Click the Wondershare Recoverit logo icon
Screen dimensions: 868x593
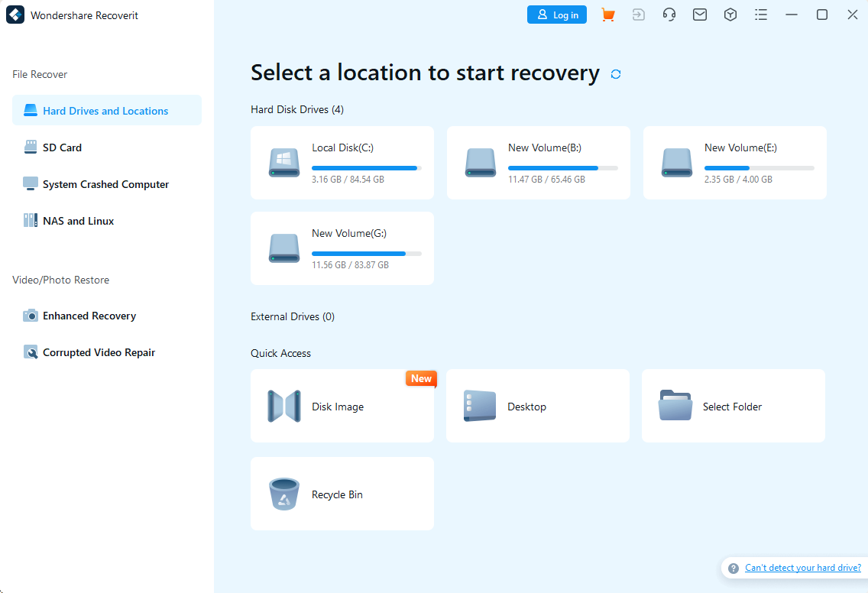coord(15,15)
